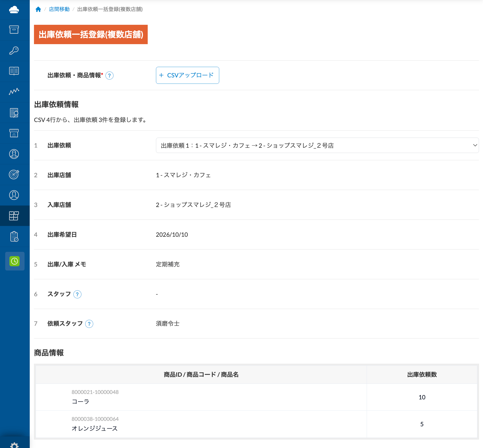Click the 出庫依頼一括登録(複数店舗) page heading
483x448 pixels.
91,34
